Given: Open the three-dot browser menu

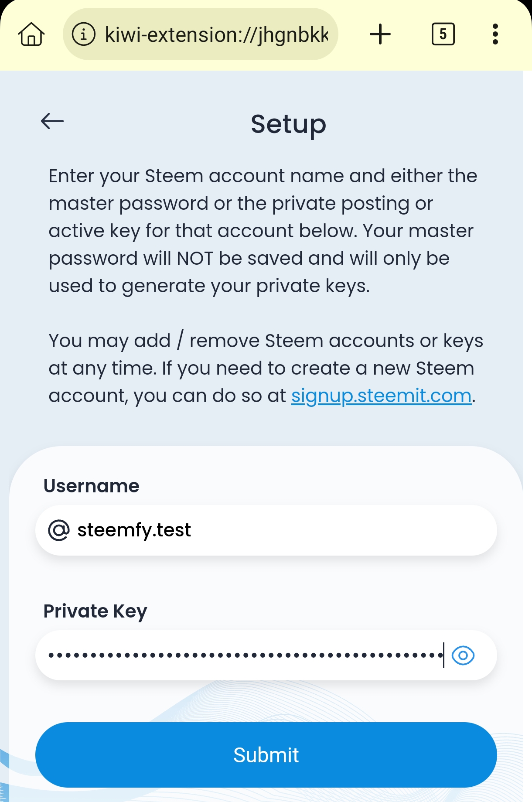Looking at the screenshot, I should click(x=495, y=34).
